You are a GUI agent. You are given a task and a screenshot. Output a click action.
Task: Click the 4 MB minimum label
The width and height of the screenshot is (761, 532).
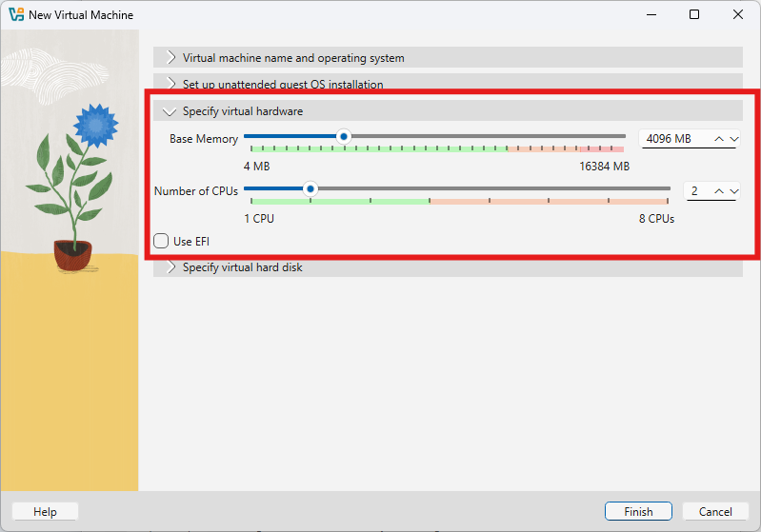pyautogui.click(x=257, y=167)
